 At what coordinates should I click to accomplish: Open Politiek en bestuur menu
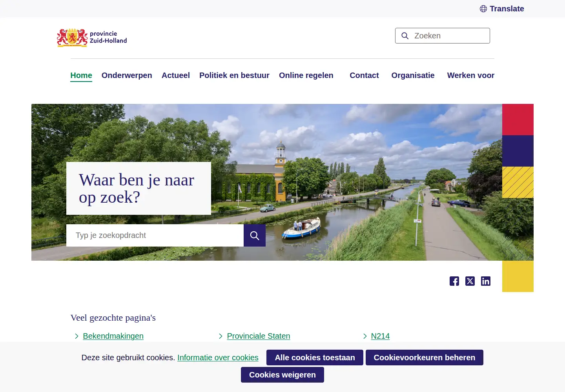(234, 75)
